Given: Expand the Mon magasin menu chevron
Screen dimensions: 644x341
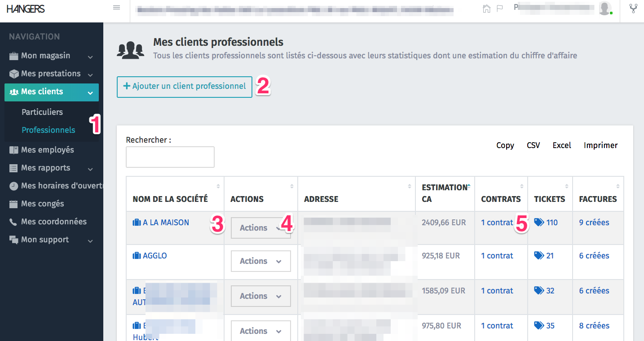Looking at the screenshot, I should pos(90,57).
